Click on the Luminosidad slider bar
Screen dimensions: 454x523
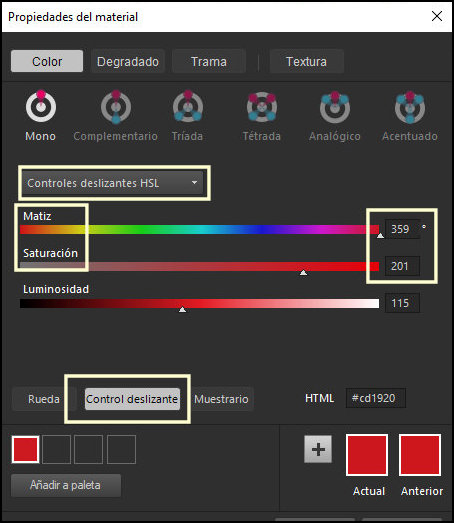199,303
